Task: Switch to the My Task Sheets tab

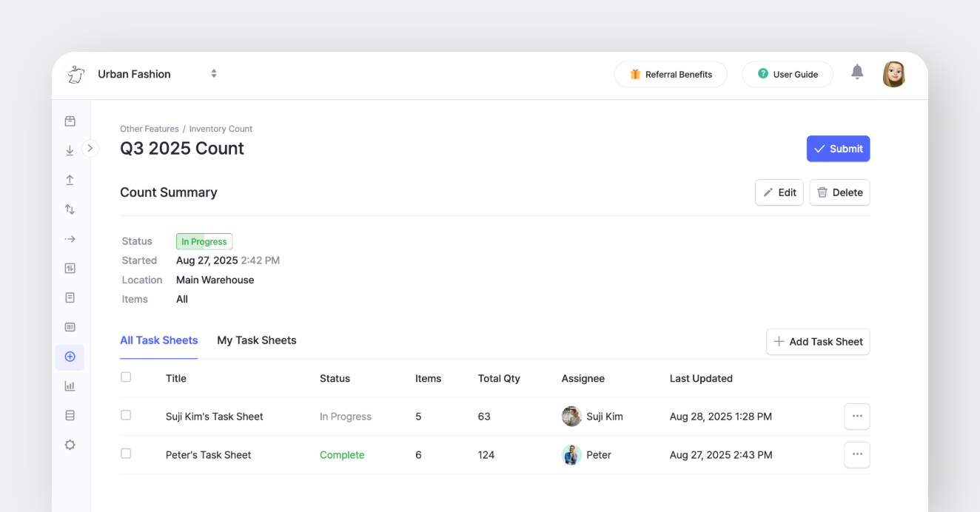Action: [x=256, y=340]
